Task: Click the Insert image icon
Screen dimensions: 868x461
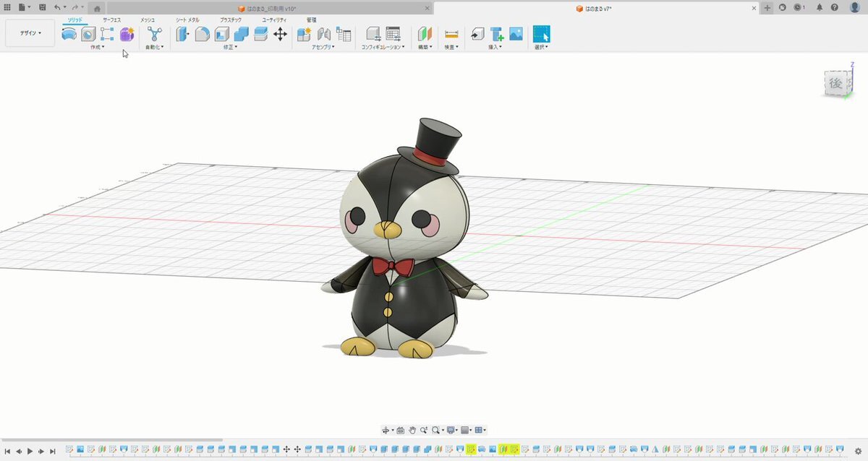Action: pos(516,34)
